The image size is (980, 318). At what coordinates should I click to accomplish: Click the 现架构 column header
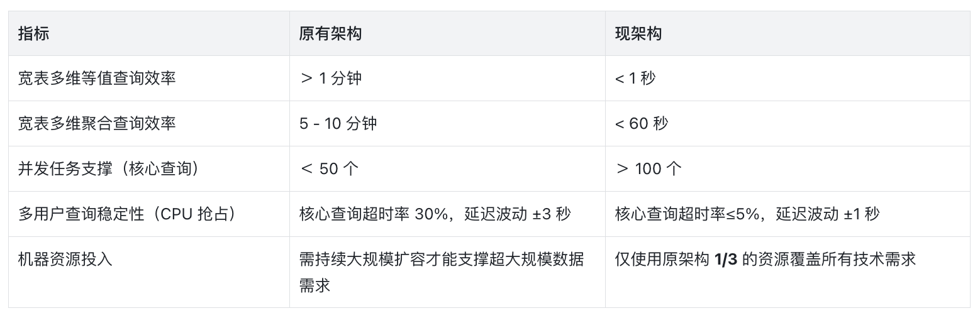click(638, 34)
